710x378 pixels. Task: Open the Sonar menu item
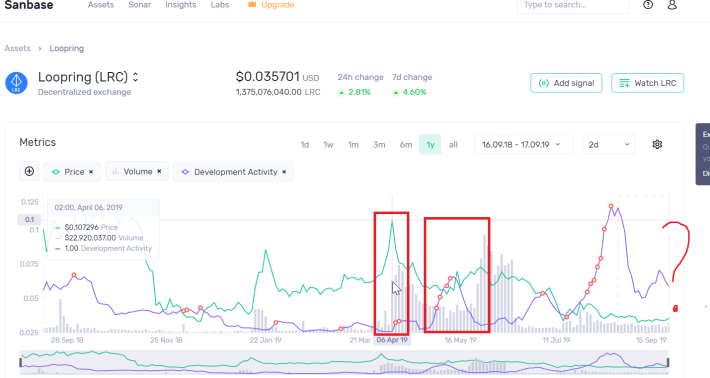click(139, 5)
